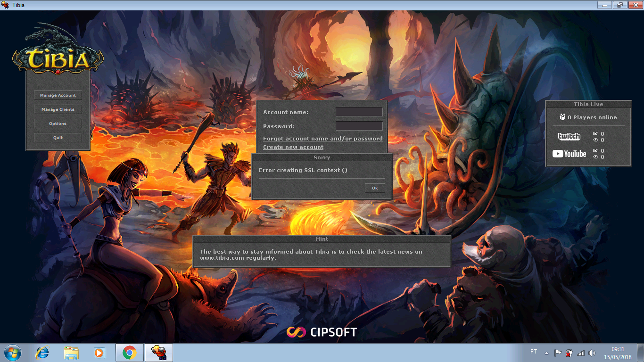Select the Tibia icon in the taskbar
The image size is (644, 362).
(158, 352)
